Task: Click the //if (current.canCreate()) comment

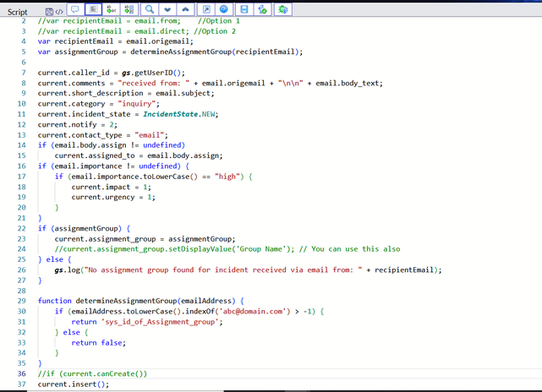Action: [x=92, y=373]
